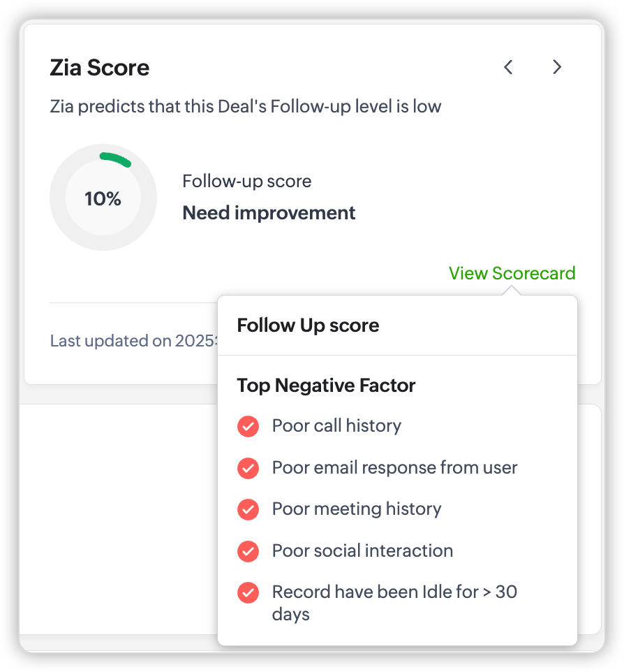Select the "Poor social interaction" factor text
Viewport: 624px width, 672px height.
pos(362,551)
